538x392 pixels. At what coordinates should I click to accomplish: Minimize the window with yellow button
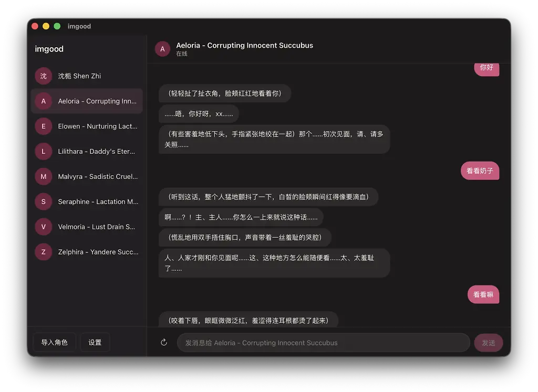click(x=46, y=26)
